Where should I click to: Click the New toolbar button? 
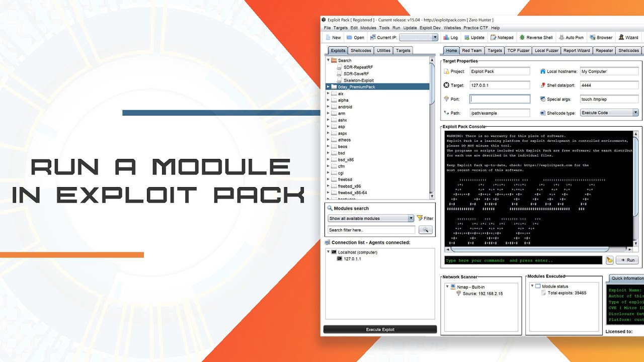point(334,37)
